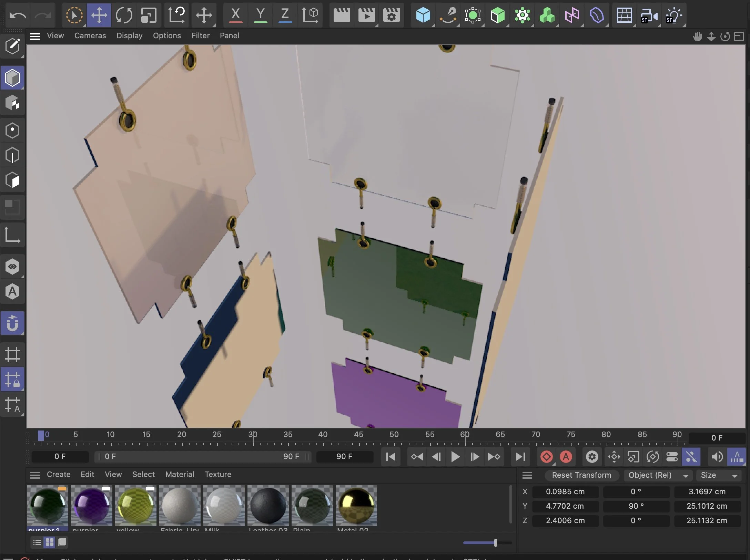Image resolution: width=750 pixels, height=560 pixels.
Task: Play the animation forwards
Action: 455,457
